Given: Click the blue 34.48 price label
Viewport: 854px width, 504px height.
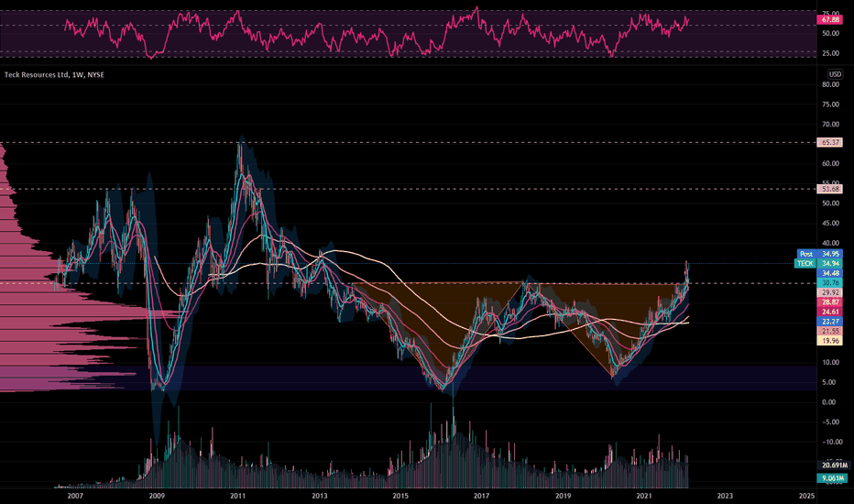Looking at the screenshot, I should click(x=829, y=273).
